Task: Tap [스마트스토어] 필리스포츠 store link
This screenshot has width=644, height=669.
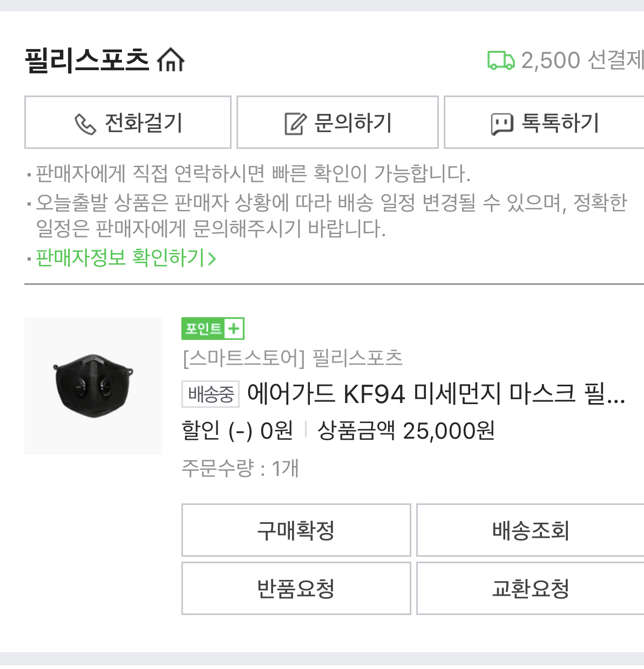Action: point(293,358)
